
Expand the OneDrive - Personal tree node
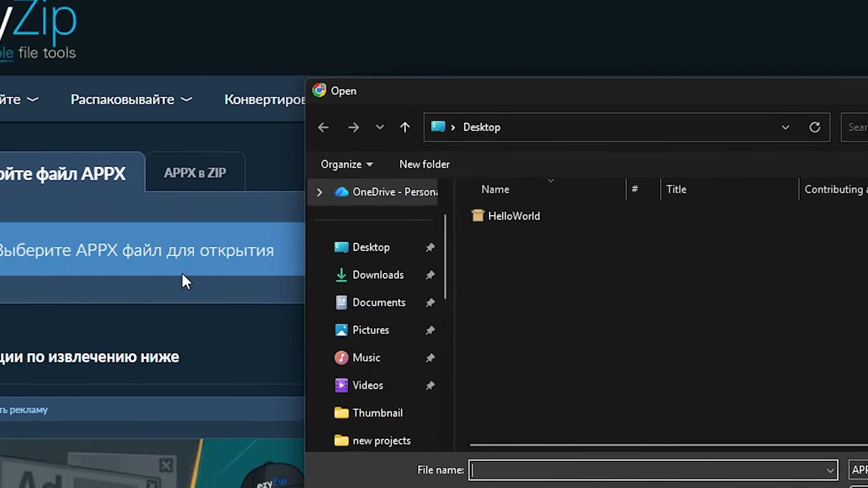(x=319, y=192)
